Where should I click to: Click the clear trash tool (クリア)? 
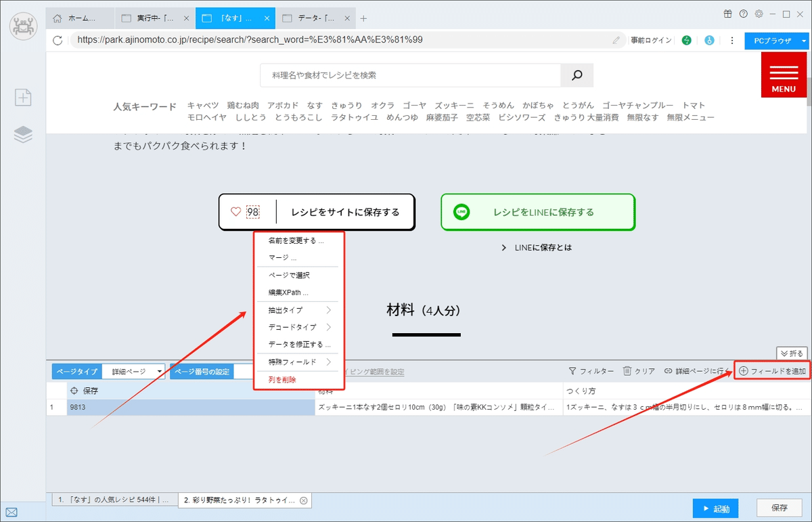(x=639, y=371)
